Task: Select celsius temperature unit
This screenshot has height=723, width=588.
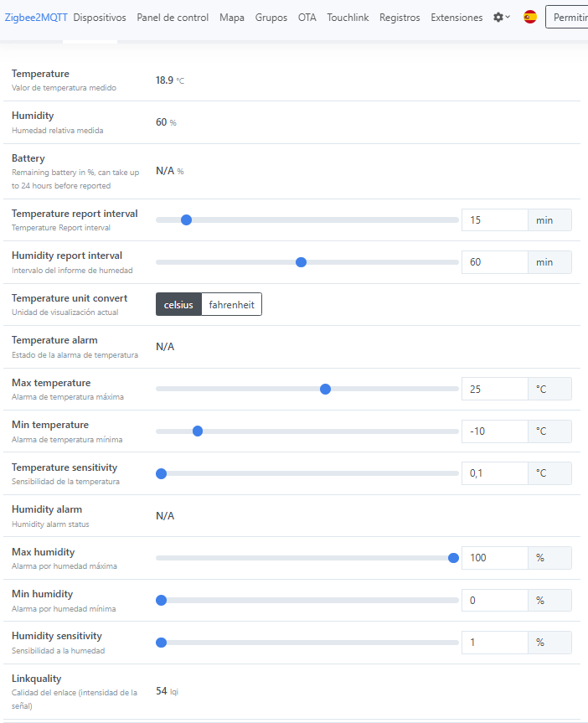Action: tap(178, 304)
